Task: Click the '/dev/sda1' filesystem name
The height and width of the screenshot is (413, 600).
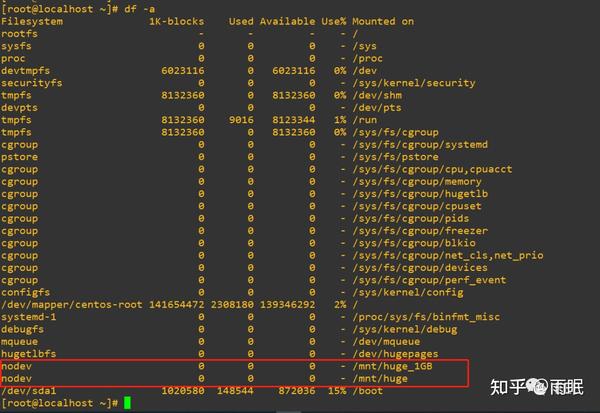Action: (x=29, y=391)
